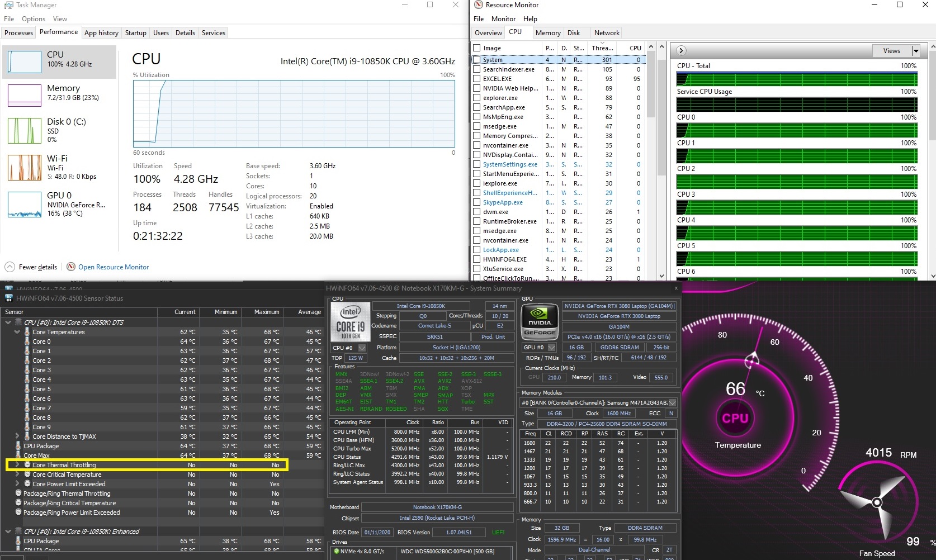Select the CPU thumbnail graph in Task Manager
936x560 pixels.
[24, 61]
